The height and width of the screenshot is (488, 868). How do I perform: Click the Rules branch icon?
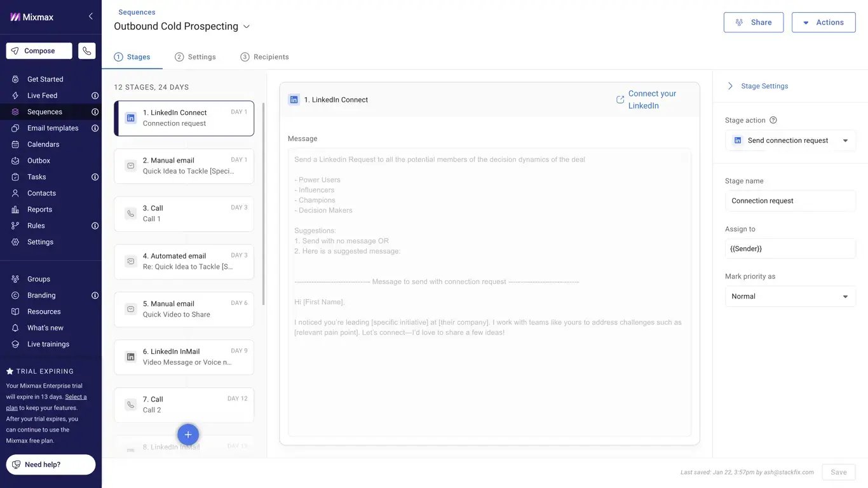(15, 226)
